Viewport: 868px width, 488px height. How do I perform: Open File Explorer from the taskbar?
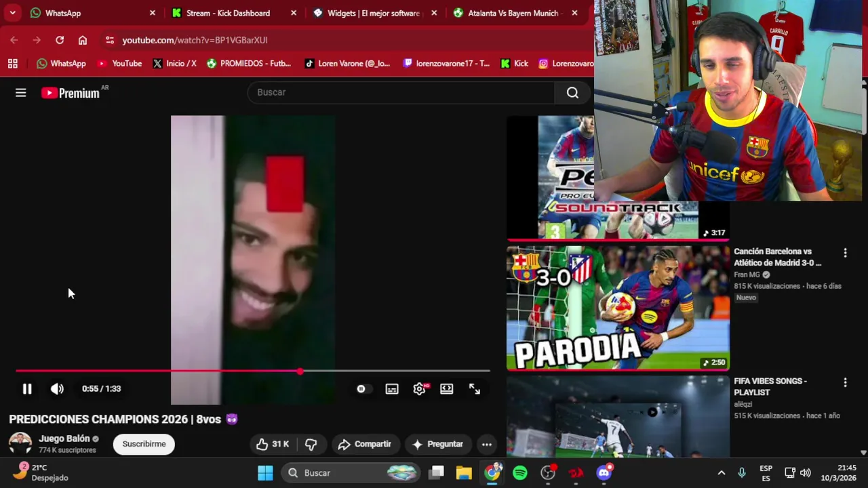coord(464,473)
